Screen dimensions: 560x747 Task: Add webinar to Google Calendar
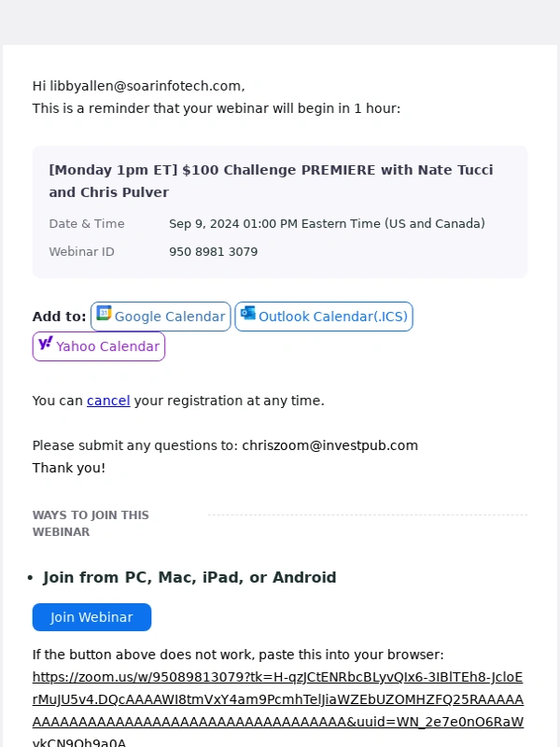161,317
